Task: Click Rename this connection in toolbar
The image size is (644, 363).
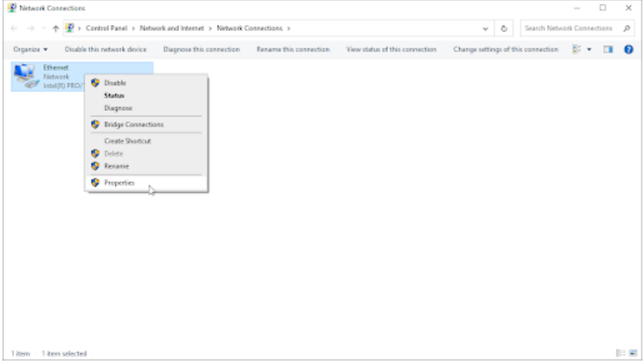Action: [293, 49]
